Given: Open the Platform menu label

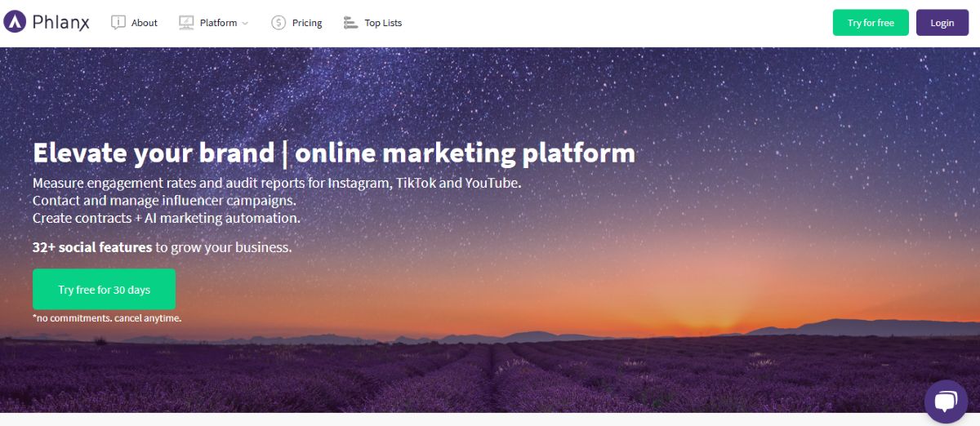Looking at the screenshot, I should tap(218, 23).
